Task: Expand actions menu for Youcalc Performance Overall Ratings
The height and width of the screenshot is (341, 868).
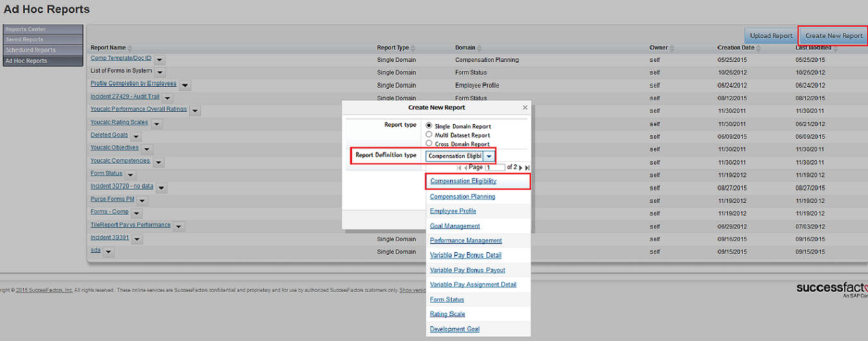Action: pyautogui.click(x=195, y=111)
